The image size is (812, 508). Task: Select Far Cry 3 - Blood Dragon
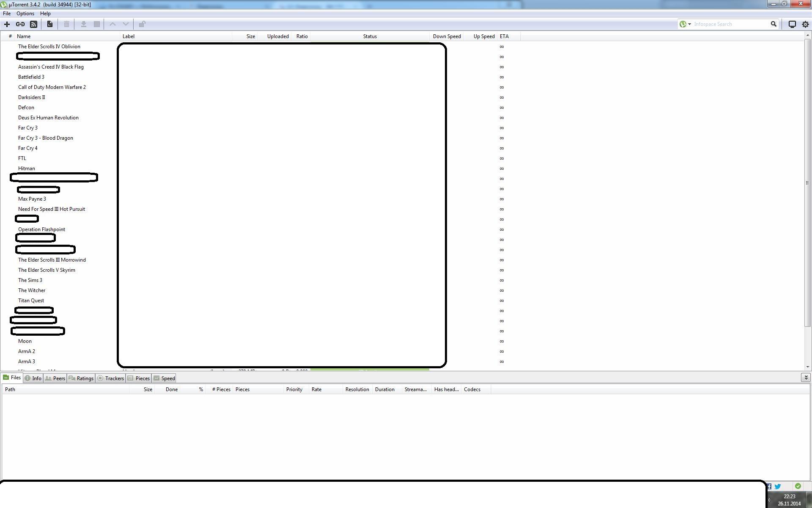click(46, 138)
